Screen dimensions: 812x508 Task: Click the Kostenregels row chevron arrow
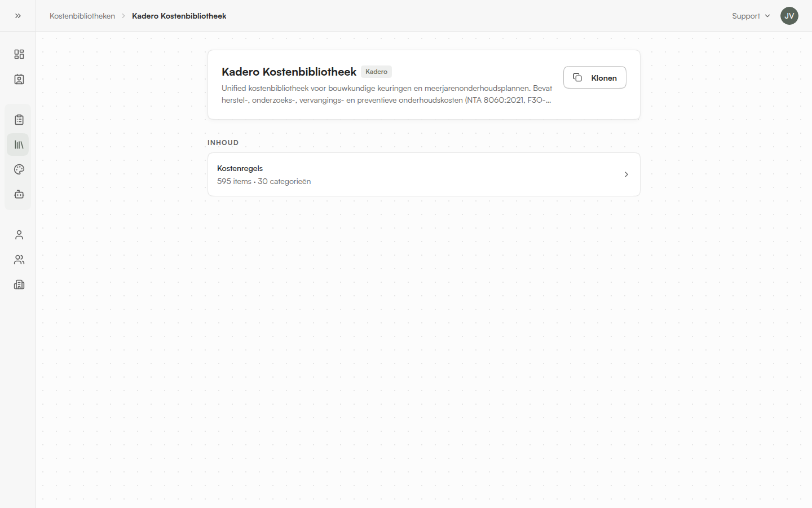tap(626, 174)
